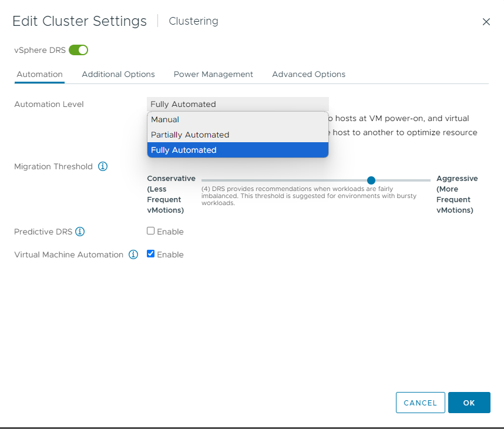The image size is (504, 429).
Task: Choose Partially Automated option
Action: click(x=238, y=135)
